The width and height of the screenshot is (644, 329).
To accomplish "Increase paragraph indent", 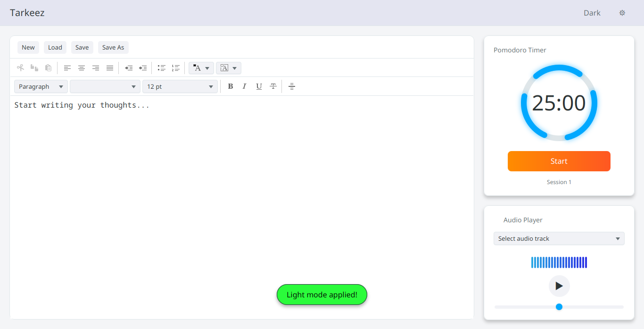I will 143,68.
